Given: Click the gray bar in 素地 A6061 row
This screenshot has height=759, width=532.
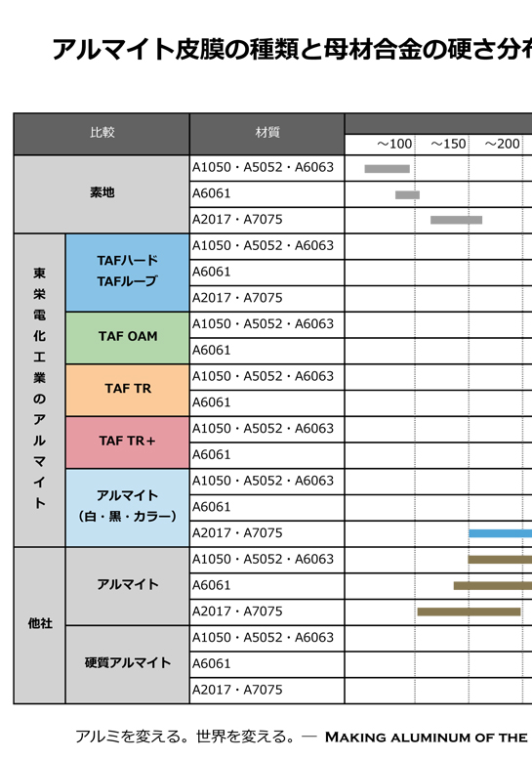Looking at the screenshot, I should 407,194.
